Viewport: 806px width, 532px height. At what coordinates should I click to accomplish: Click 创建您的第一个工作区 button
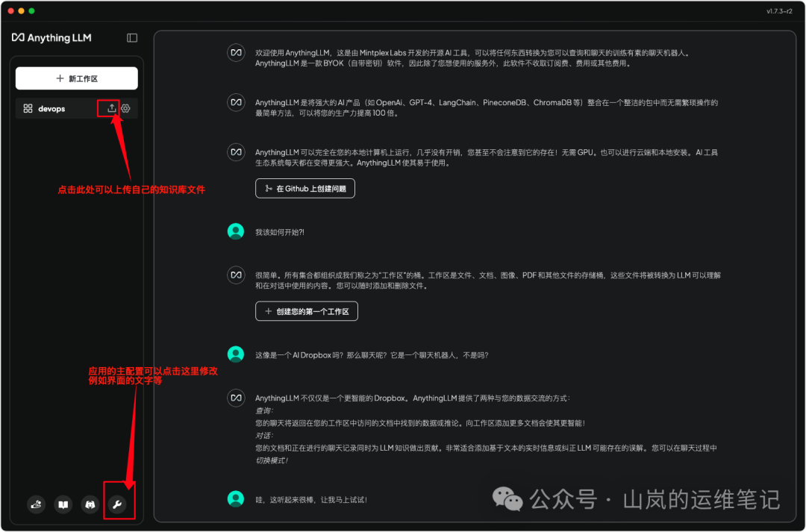pyautogui.click(x=307, y=311)
